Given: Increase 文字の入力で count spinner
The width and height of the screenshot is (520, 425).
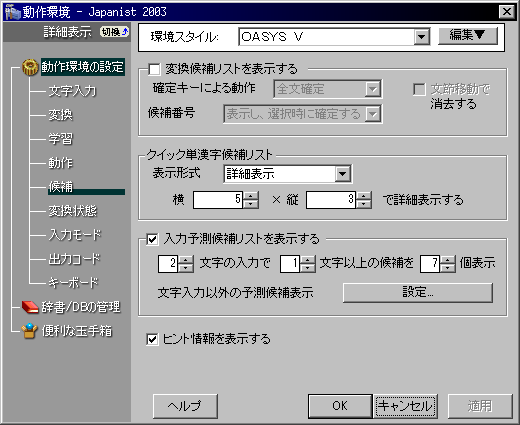Looking at the screenshot, I should [x=186, y=260].
